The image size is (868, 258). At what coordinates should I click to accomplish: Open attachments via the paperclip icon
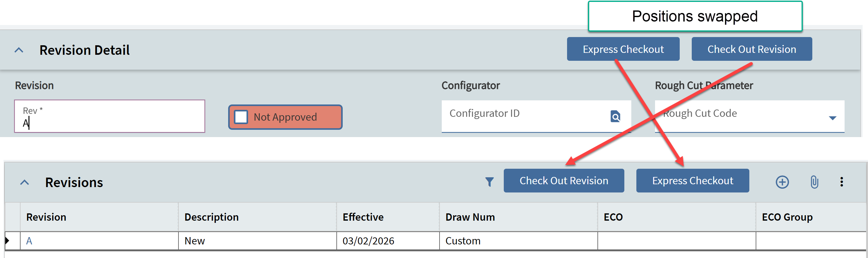pos(814,182)
